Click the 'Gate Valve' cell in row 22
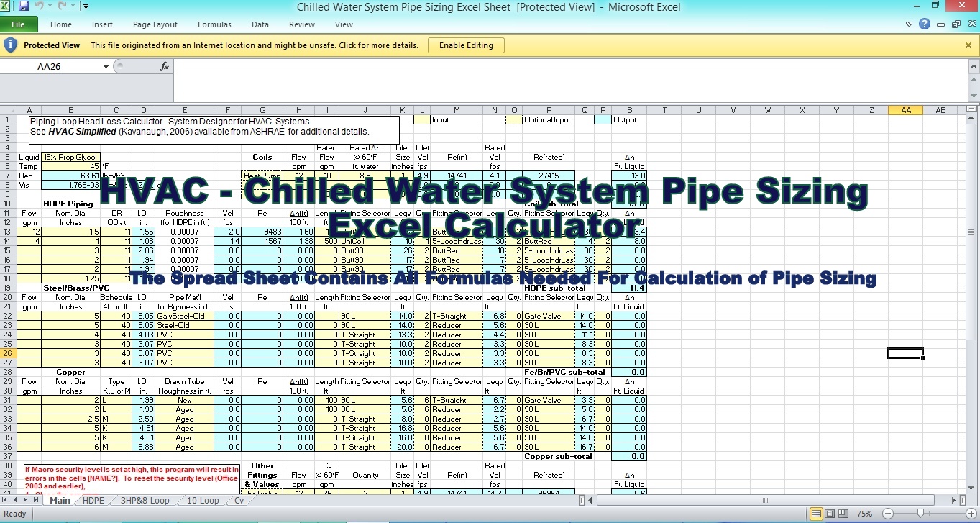This screenshot has height=523, width=980. coord(549,316)
